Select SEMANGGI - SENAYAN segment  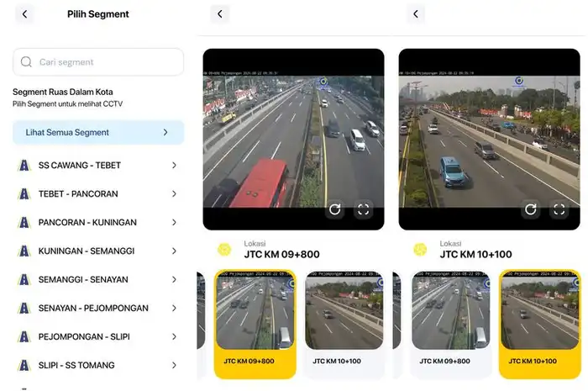(84, 280)
